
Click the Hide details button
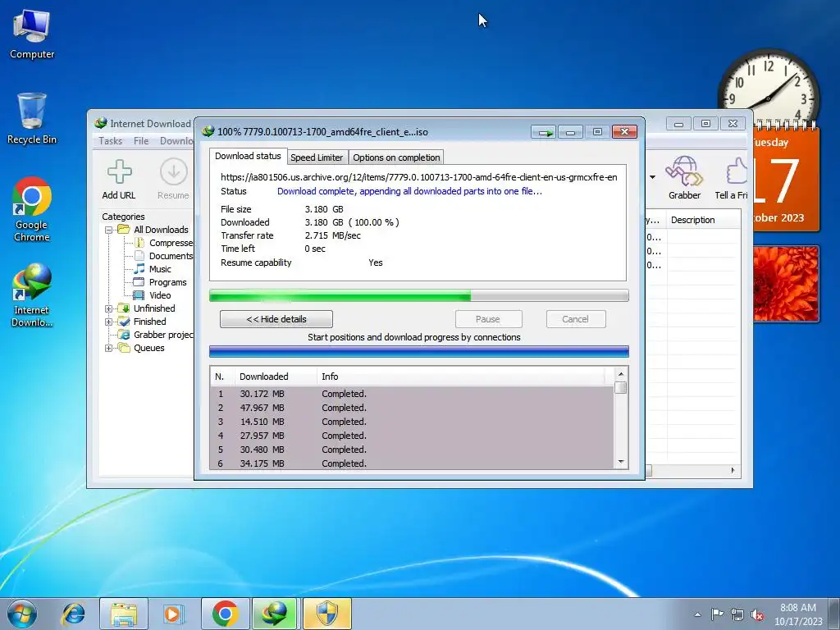click(x=276, y=319)
